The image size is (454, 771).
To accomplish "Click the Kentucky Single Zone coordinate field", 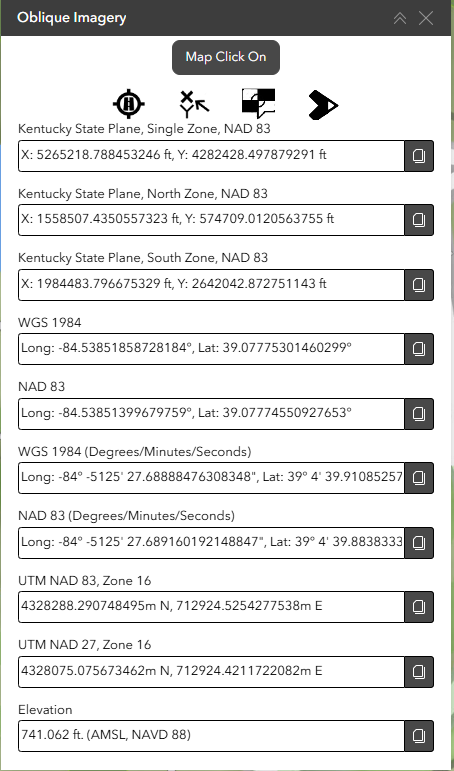I will pyautogui.click(x=212, y=156).
